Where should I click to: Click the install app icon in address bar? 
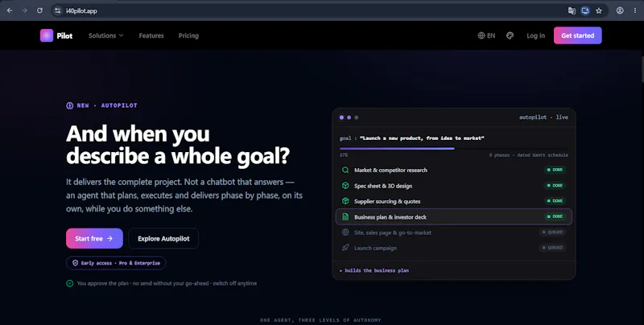[585, 10]
